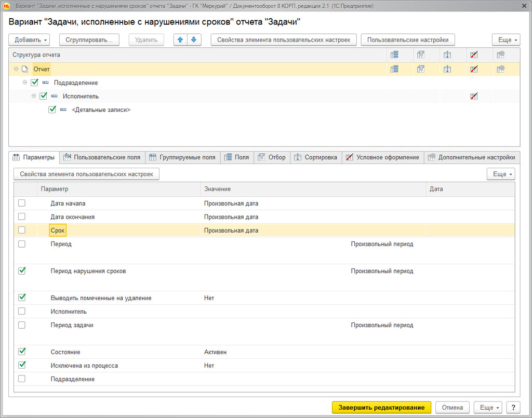Untick the Подразделение grouping checkbox in structure

(35, 83)
